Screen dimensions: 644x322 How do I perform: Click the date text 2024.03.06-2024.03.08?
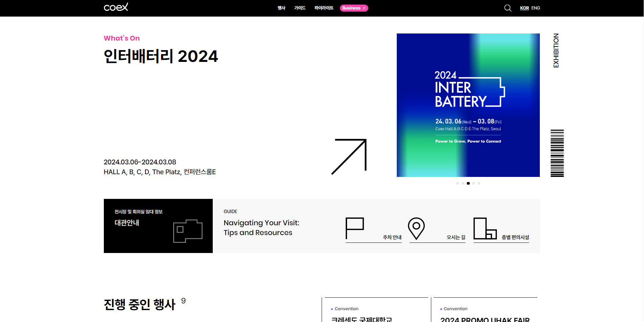140,162
